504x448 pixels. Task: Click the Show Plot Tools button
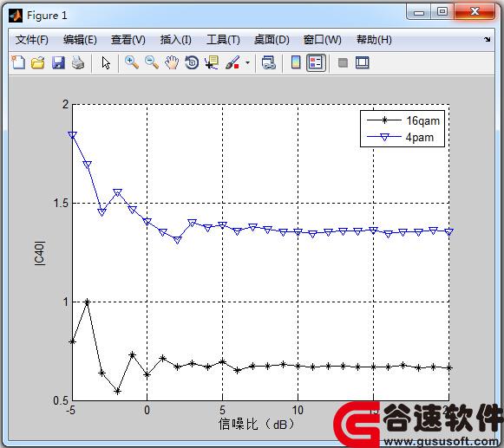[363, 62]
